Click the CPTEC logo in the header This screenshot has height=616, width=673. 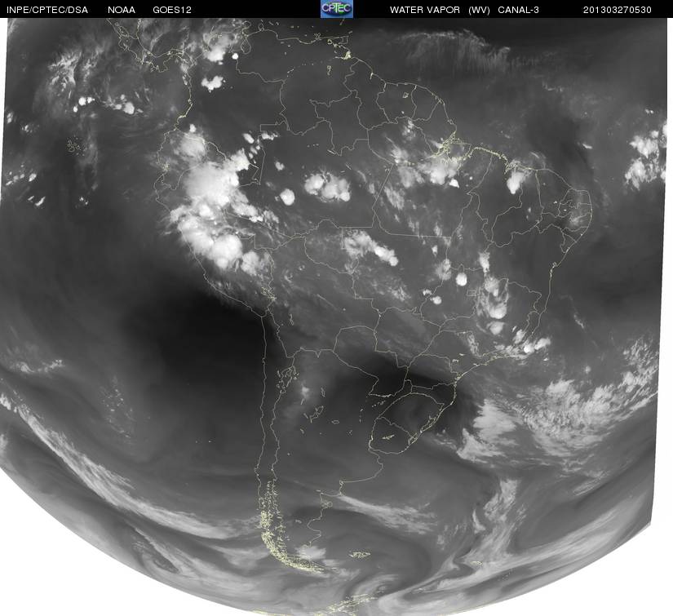(x=336, y=9)
